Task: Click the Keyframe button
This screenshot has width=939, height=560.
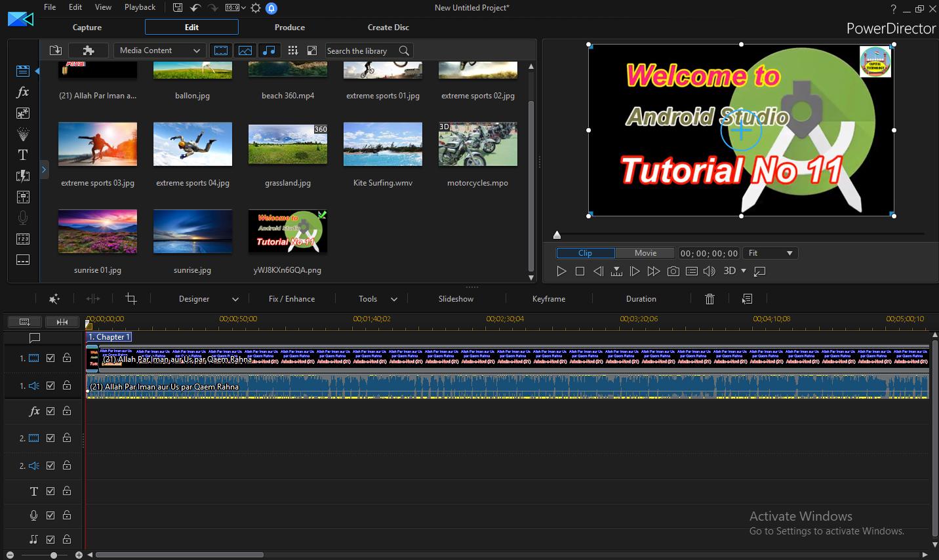Action: (x=549, y=299)
